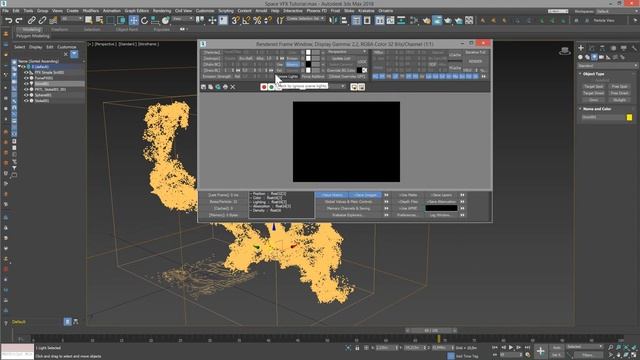
Task: Activate the Select and Rotate tool
Action: (144, 20)
